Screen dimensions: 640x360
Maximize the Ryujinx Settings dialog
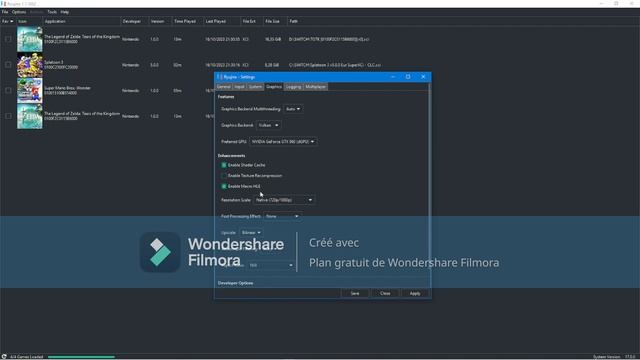click(x=408, y=77)
